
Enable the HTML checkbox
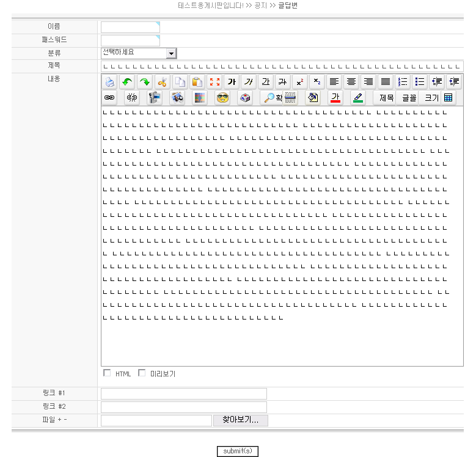pyautogui.click(x=107, y=373)
